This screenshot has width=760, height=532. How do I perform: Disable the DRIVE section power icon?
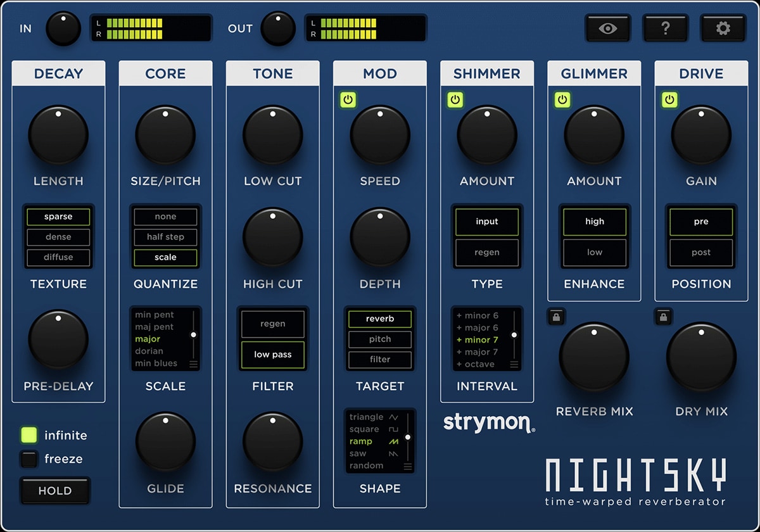click(x=669, y=99)
